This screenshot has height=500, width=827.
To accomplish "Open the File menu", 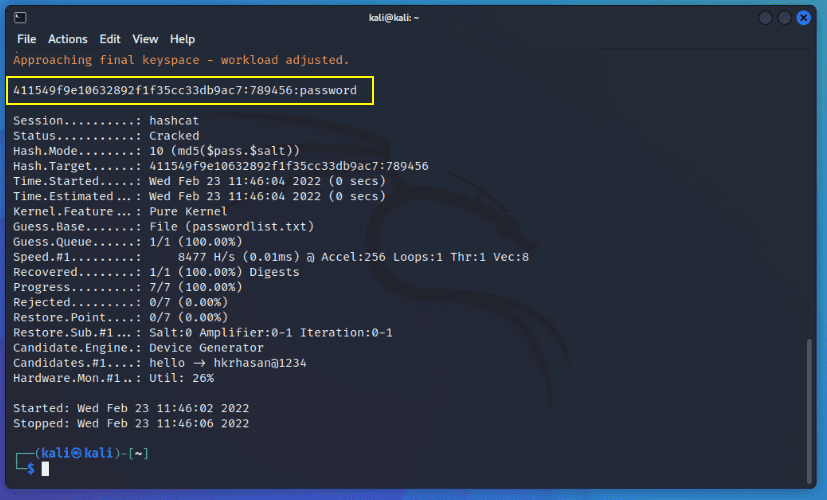I will (26, 39).
